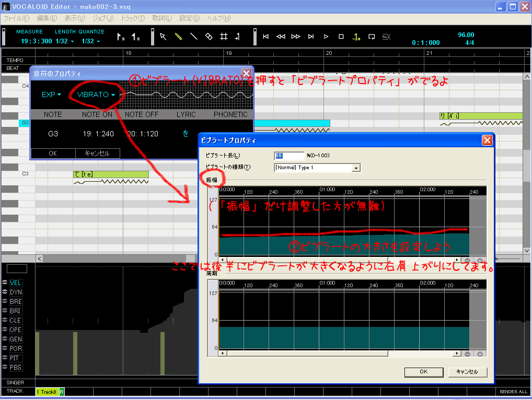The width and height of the screenshot is (532, 400).
Task: Toggle eye icon beside VEL
Action: (5, 282)
